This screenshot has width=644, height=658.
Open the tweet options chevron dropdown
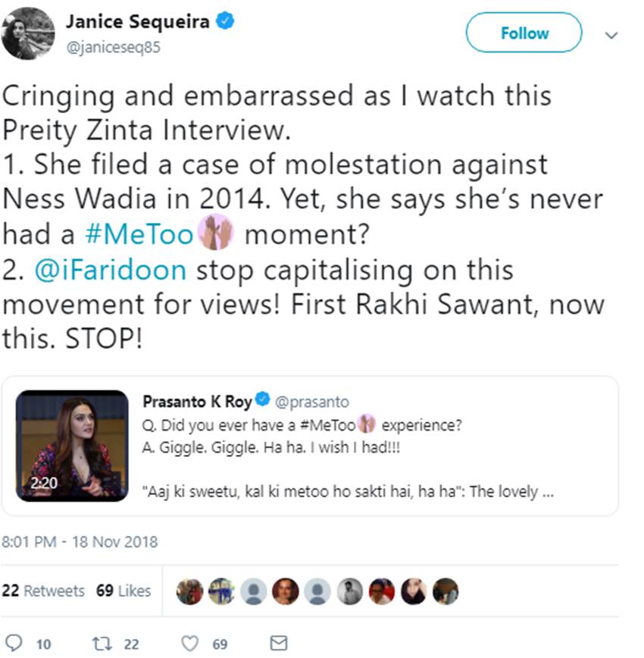pos(611,35)
